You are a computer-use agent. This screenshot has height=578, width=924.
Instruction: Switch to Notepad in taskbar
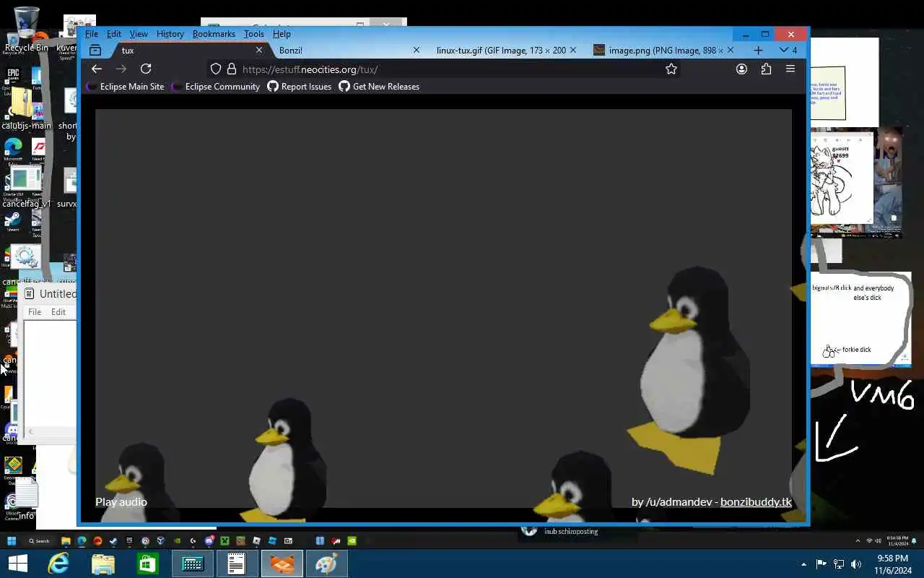(x=237, y=564)
